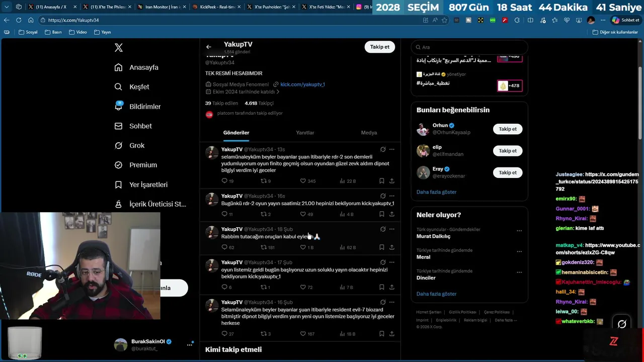Viewport: 644px width, 362px height.
Task: Open Grok actions on the 16 Şub post
Action: point(383,302)
